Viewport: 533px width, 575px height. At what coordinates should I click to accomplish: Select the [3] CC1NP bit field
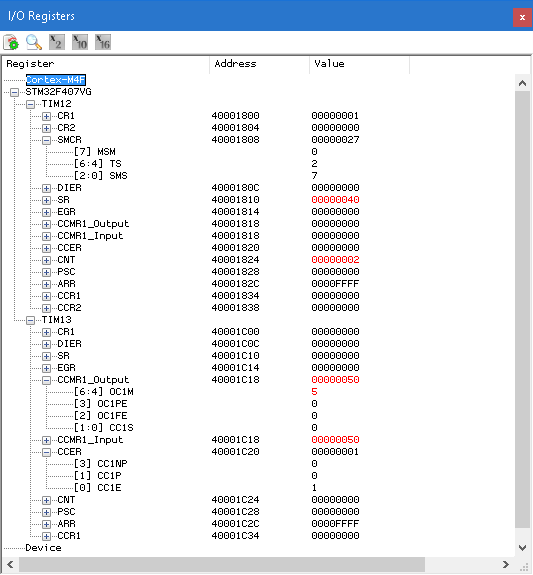101,464
